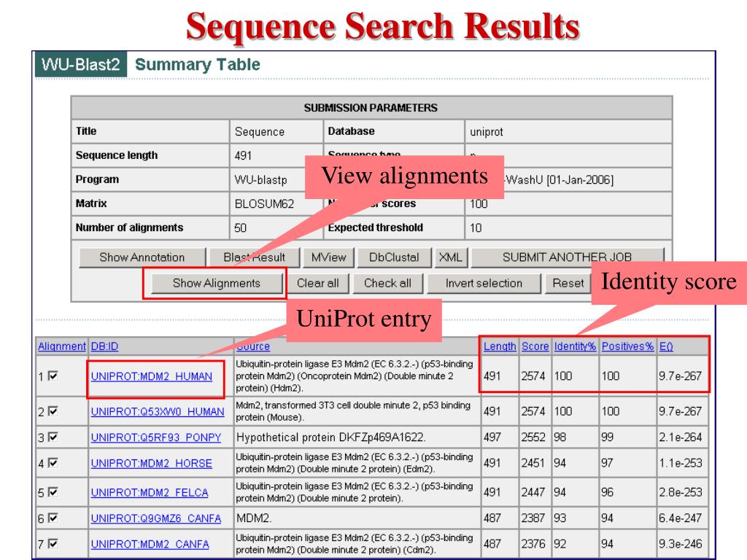Toggle alignment 4 checkbox for MDM2_HORSE
The width and height of the screenshot is (747, 560).
[x=53, y=462]
